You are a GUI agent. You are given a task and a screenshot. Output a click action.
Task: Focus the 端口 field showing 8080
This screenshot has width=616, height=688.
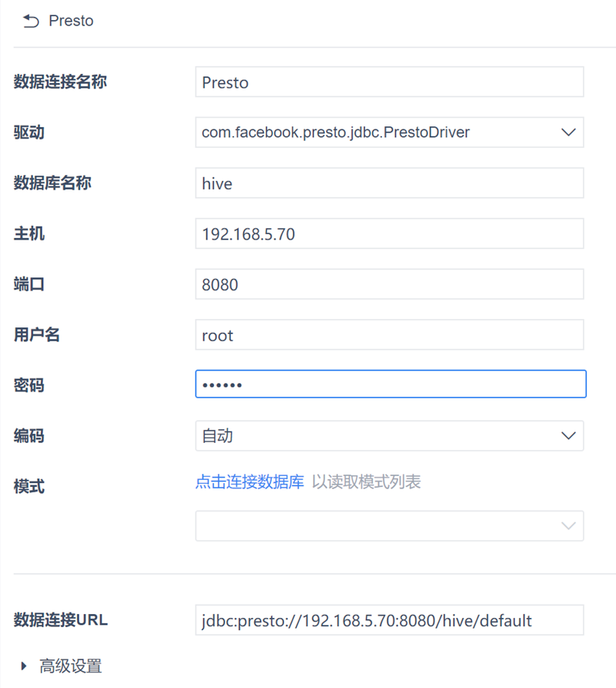[x=389, y=284]
